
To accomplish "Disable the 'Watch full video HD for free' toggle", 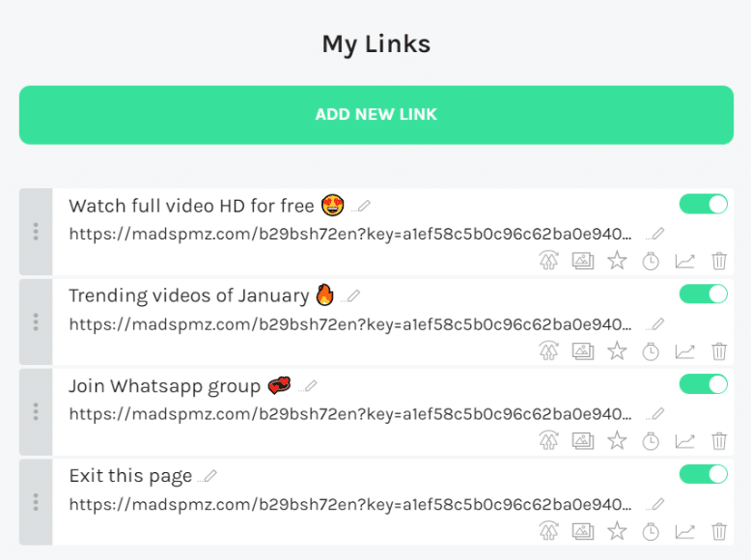I will coord(703,204).
